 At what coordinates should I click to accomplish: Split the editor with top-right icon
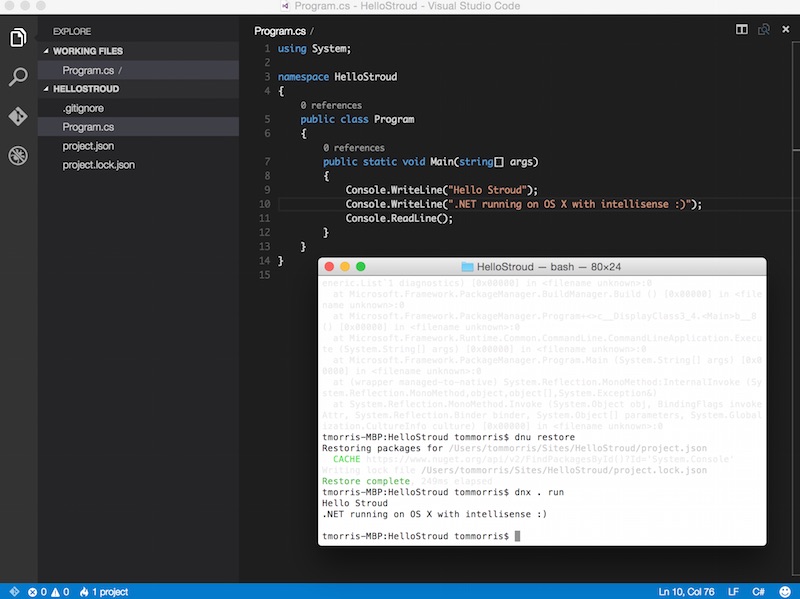(742, 31)
